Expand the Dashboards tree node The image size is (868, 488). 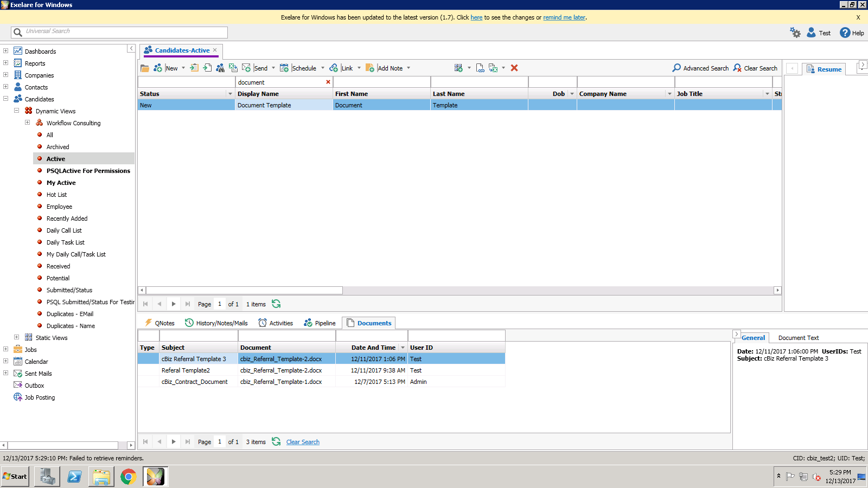point(5,51)
